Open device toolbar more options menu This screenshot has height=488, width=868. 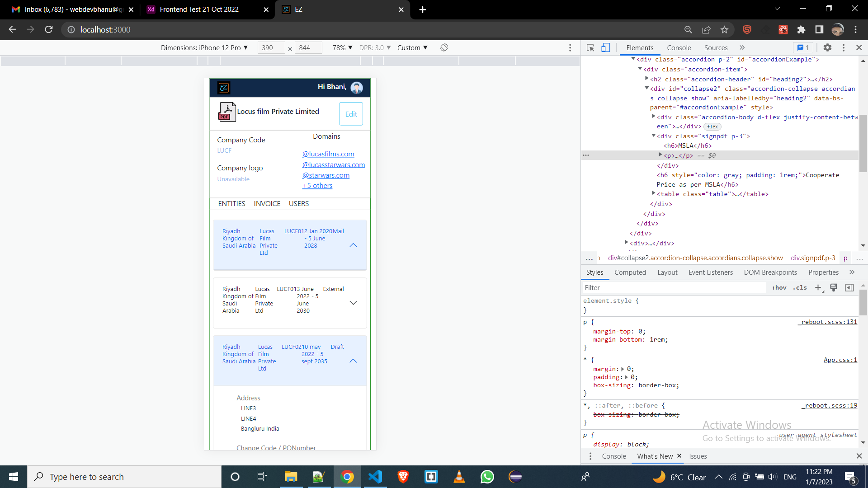570,47
